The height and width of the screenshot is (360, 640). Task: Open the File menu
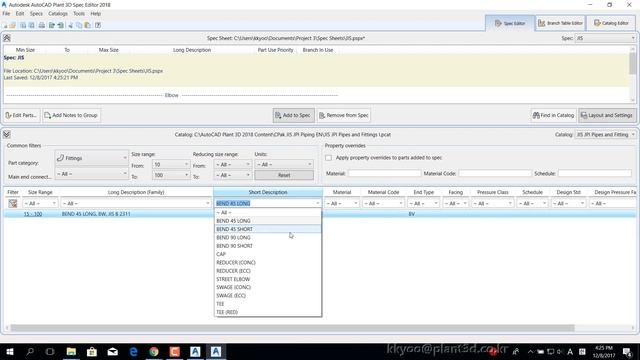6,13
